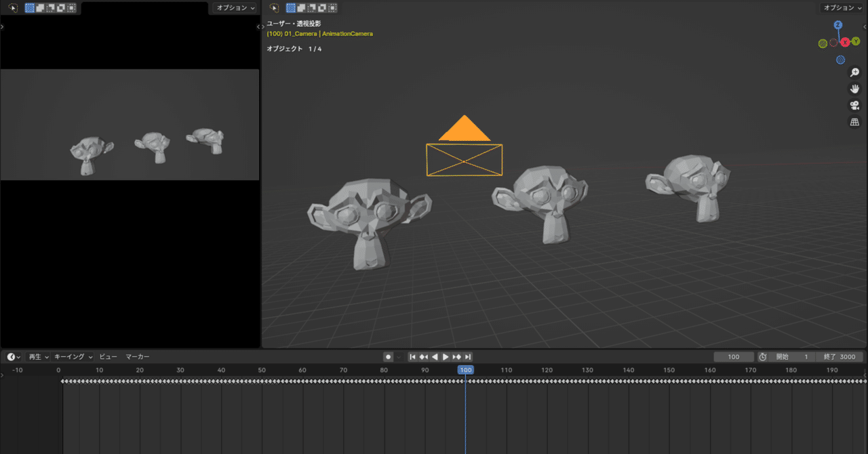Click the camera view icon in viewport gizmos
This screenshot has height=454, width=868.
[854, 105]
